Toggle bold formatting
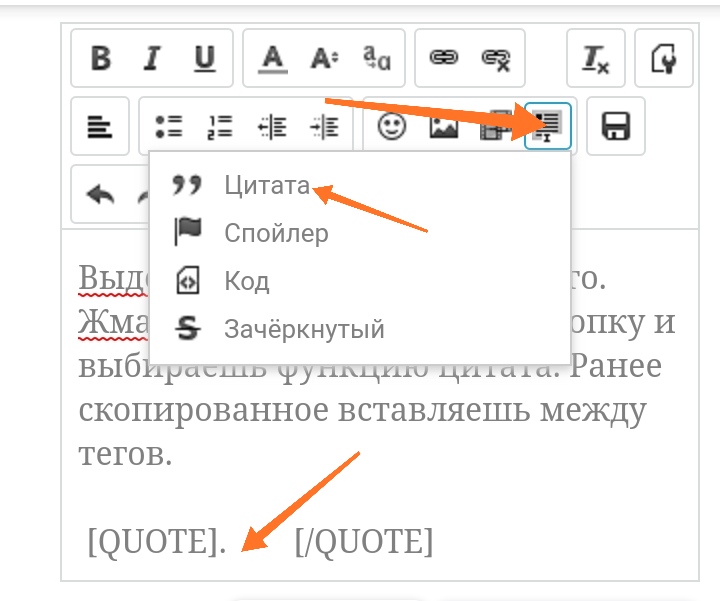 coord(101,59)
